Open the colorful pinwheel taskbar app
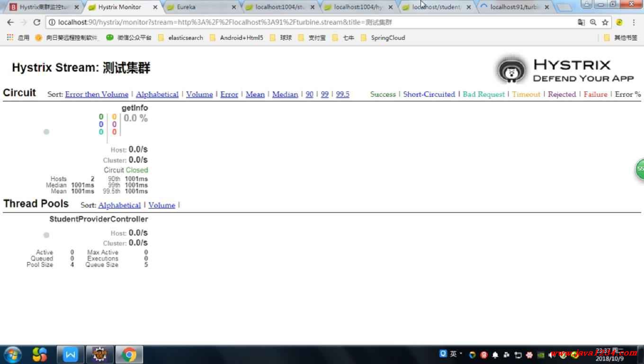 pyautogui.click(x=40, y=355)
